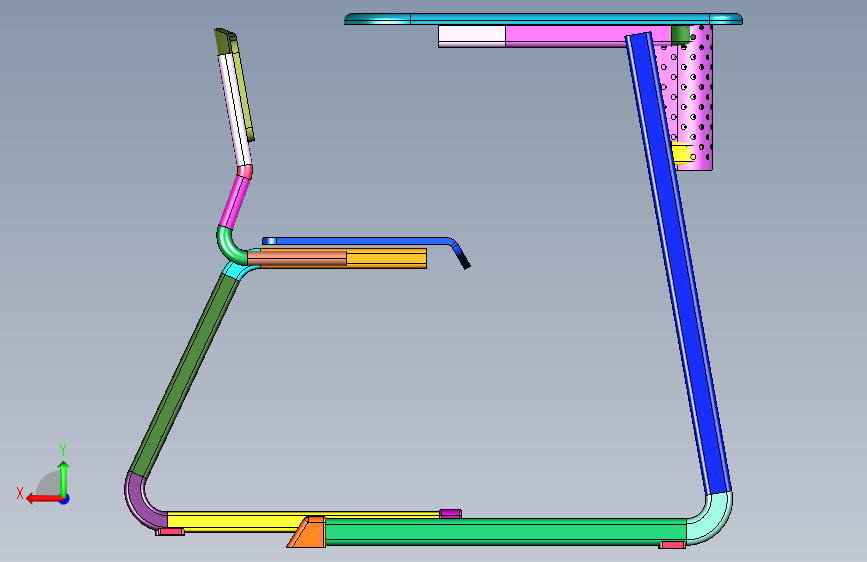867x562 pixels.
Task: Select the magenta backrest support tube
Action: tap(235, 202)
